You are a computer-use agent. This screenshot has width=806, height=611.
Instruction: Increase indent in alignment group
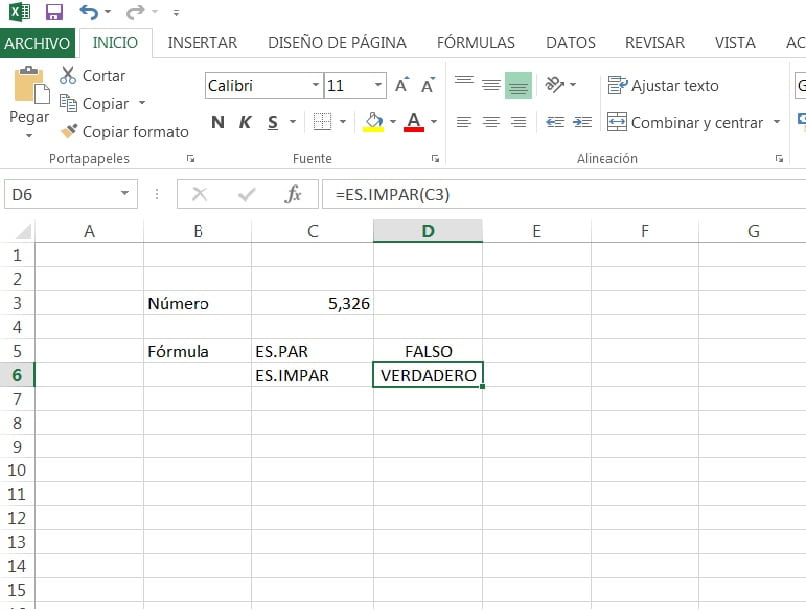[x=582, y=122]
